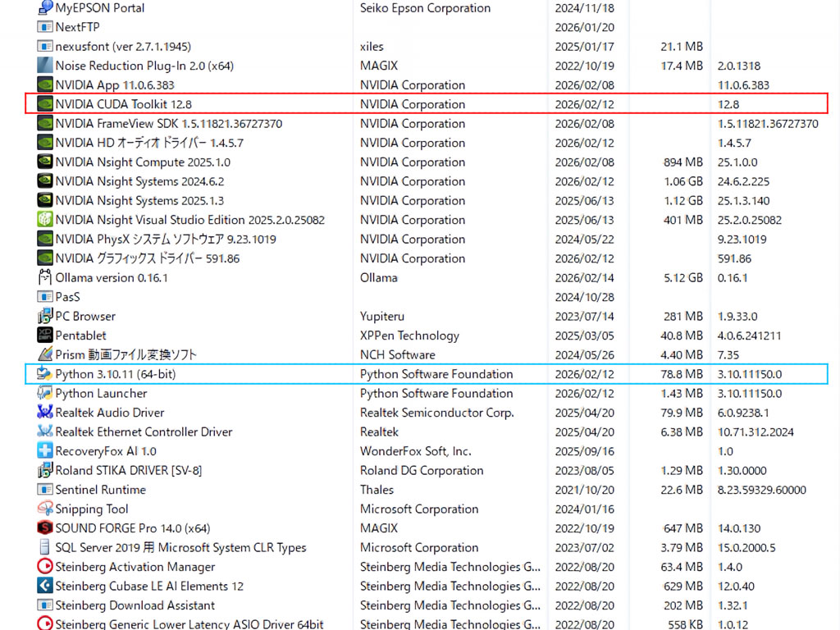Click the Ollama version 0.16.1 llama icon

[x=45, y=278]
